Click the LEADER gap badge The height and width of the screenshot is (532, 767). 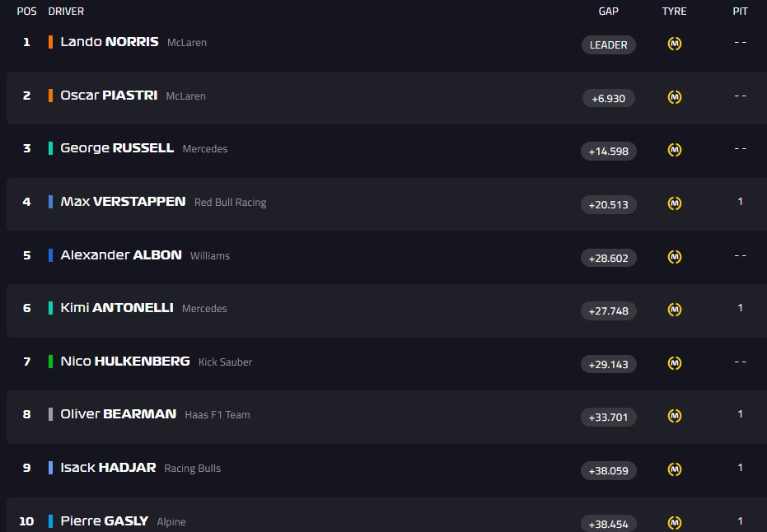(608, 45)
